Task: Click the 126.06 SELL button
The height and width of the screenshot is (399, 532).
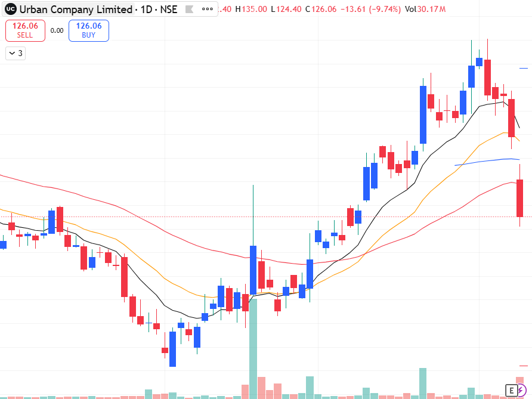Action: 25,30
